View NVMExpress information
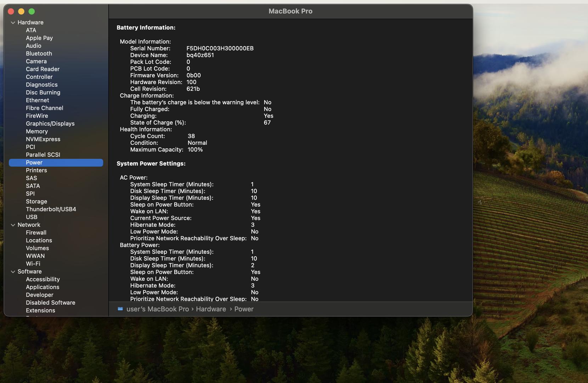This screenshot has height=383, width=588. [x=43, y=139]
